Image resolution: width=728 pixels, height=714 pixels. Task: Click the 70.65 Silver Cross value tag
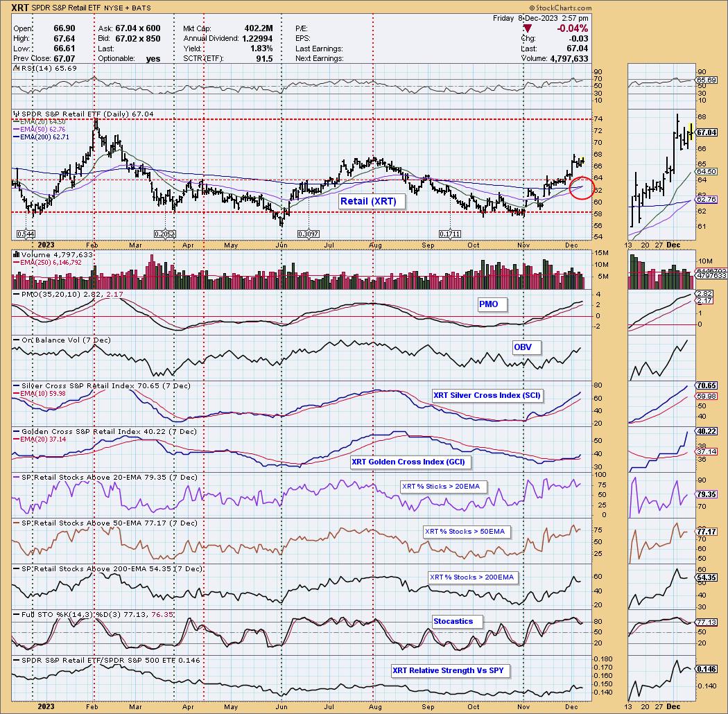pos(707,385)
